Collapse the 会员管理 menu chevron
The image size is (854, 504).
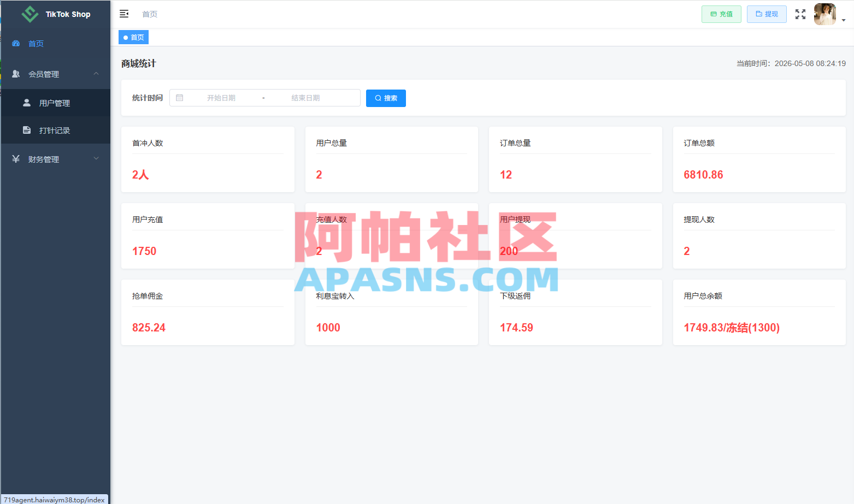(x=96, y=74)
